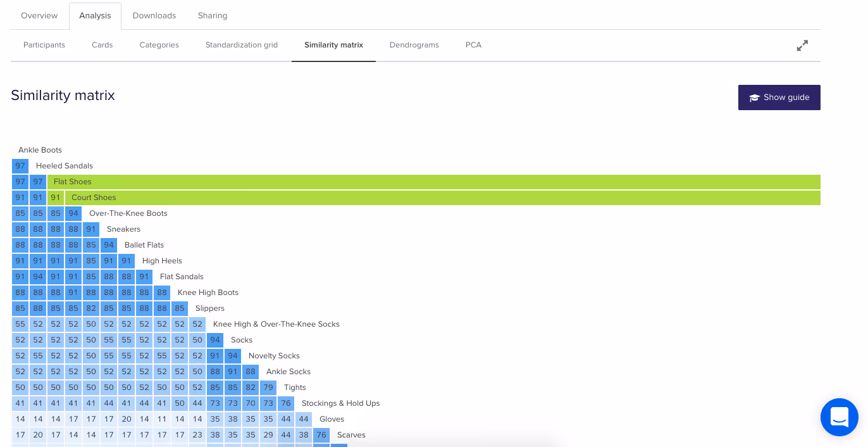Click the Knee High & Over-The-Knee Socks label

click(x=276, y=324)
